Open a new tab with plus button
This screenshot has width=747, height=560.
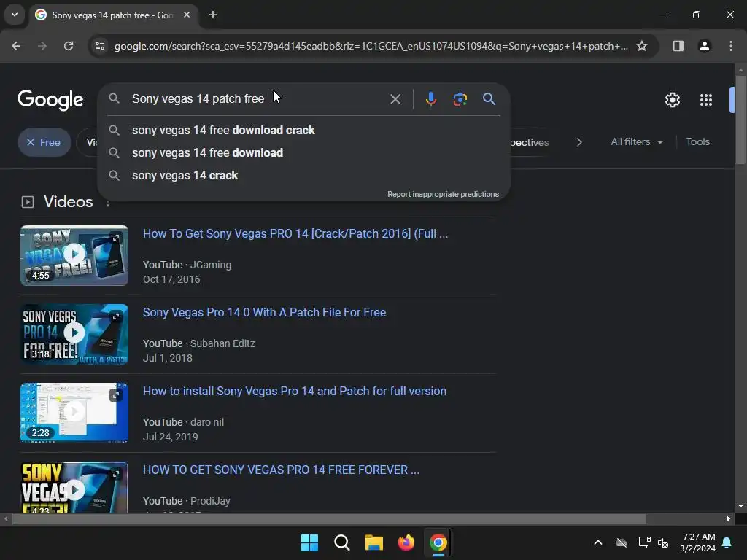[213, 15]
